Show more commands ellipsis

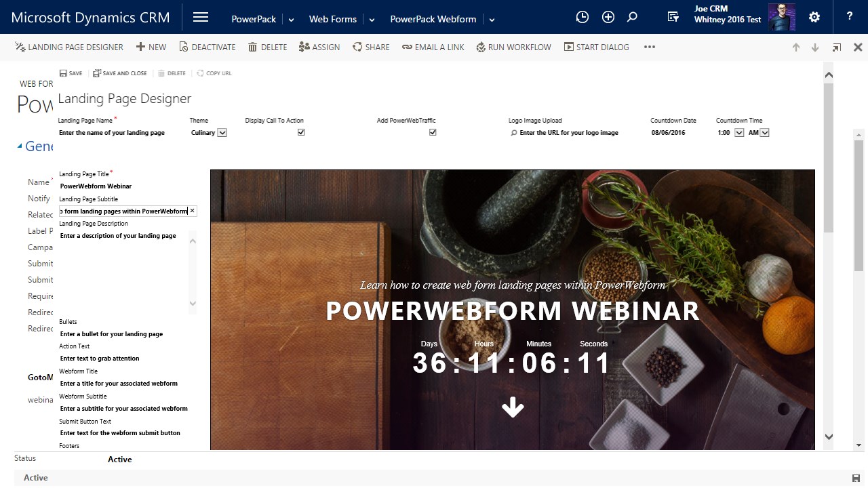650,47
